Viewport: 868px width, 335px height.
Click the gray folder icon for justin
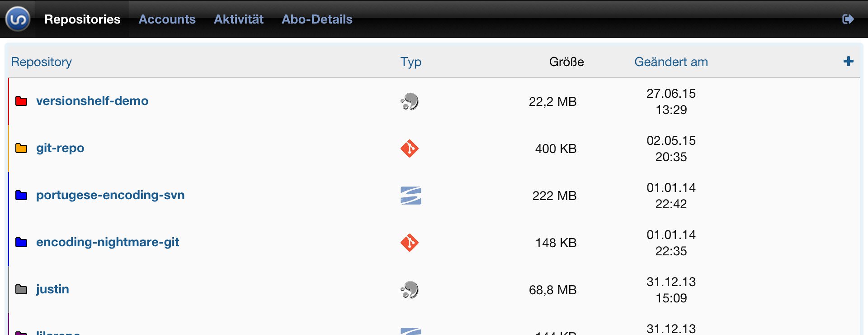[21, 289]
